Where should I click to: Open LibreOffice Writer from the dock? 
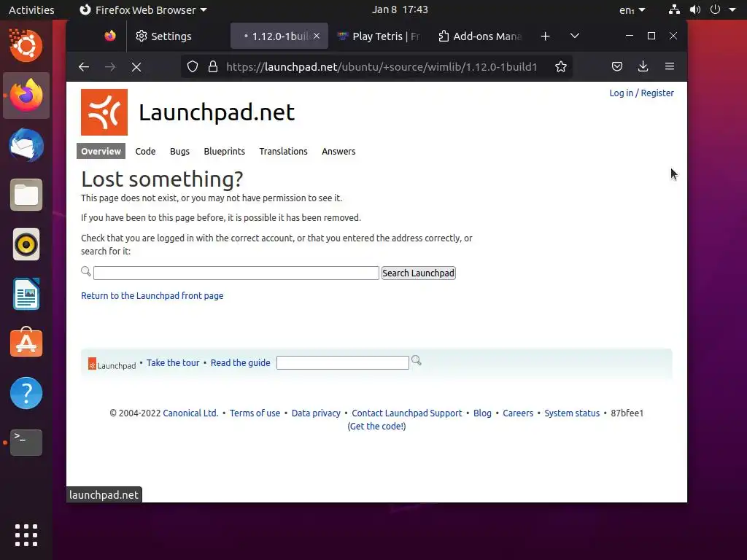coord(26,295)
